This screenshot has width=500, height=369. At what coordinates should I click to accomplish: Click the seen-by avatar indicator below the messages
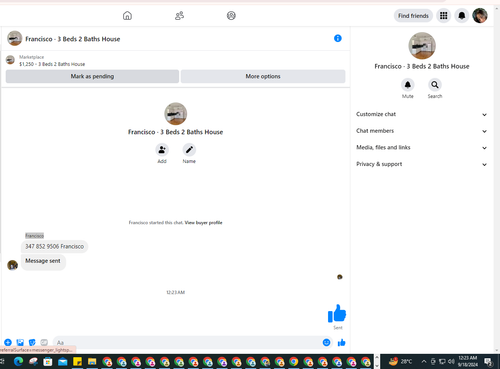pyautogui.click(x=340, y=277)
